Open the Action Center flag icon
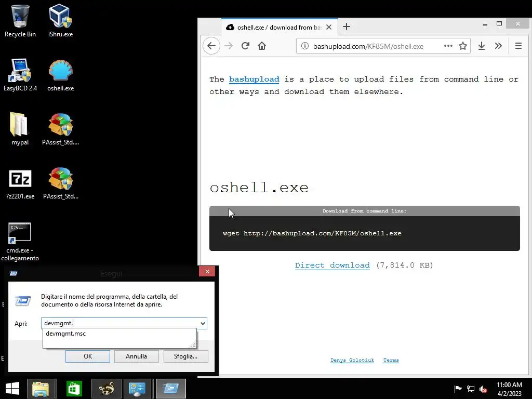This screenshot has height=399, width=532. (458, 389)
